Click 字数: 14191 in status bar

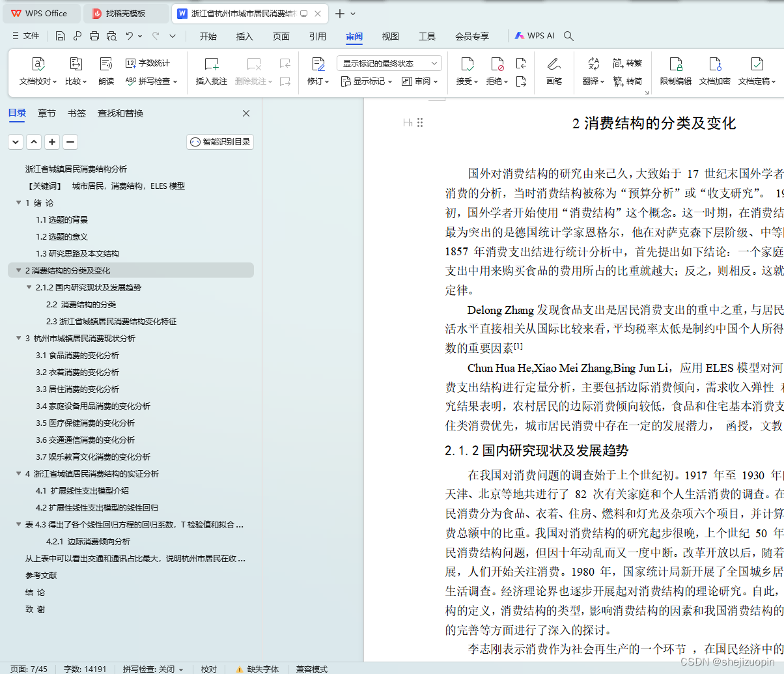[85, 669]
